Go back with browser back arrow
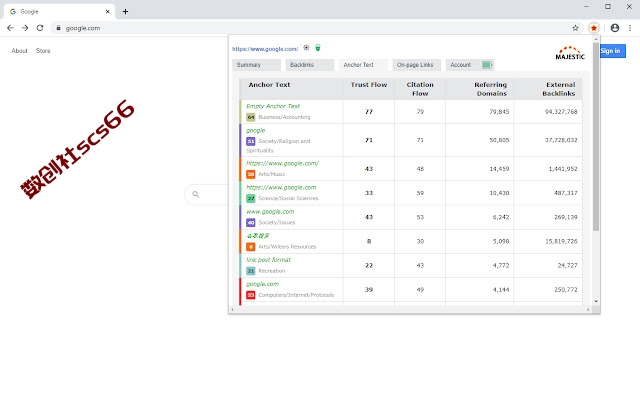The height and width of the screenshot is (400, 640). pos(10,28)
